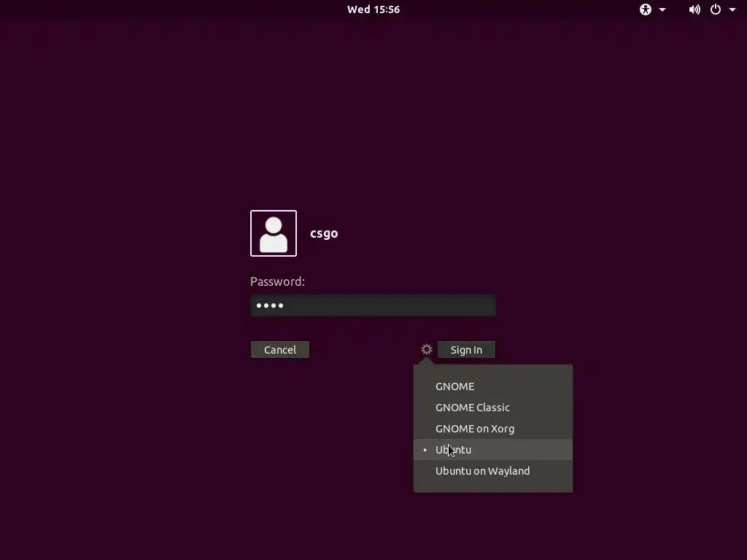Click the power icon in top bar
747x560 pixels.
716,9
